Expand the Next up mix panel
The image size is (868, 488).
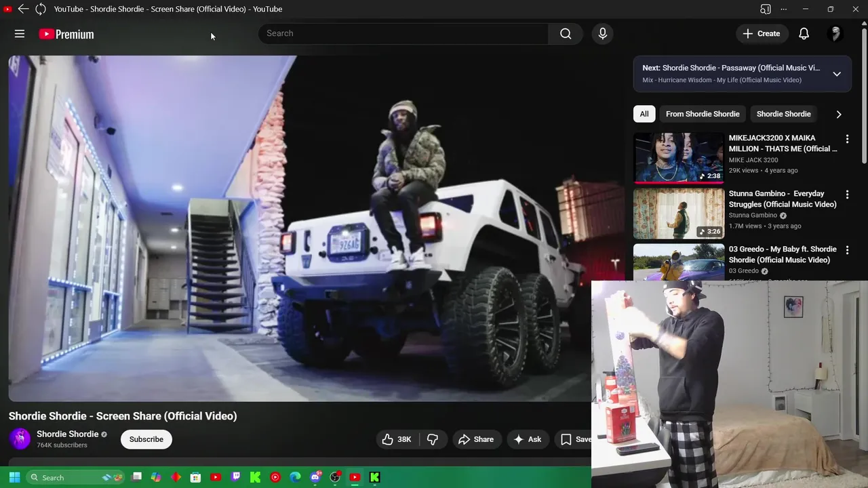pyautogui.click(x=837, y=74)
